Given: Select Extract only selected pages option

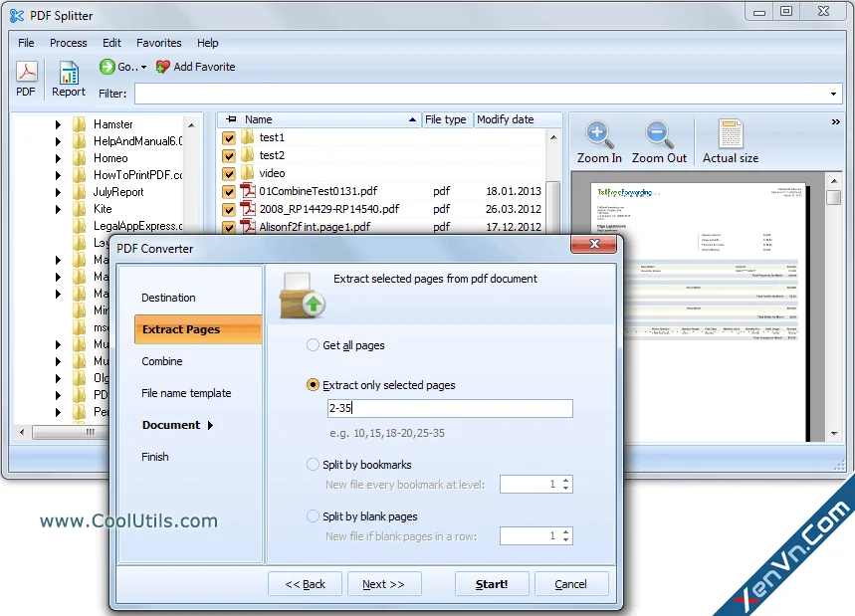Looking at the screenshot, I should tap(313, 385).
